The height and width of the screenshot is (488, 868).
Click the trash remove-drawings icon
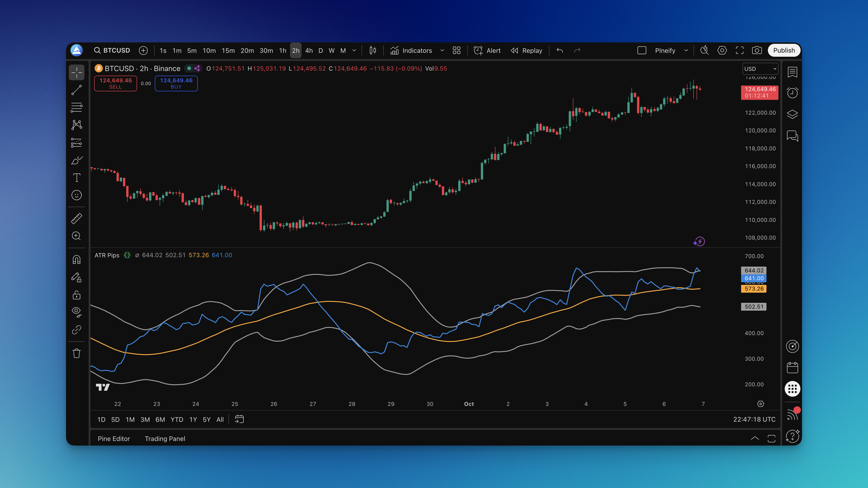(x=77, y=353)
